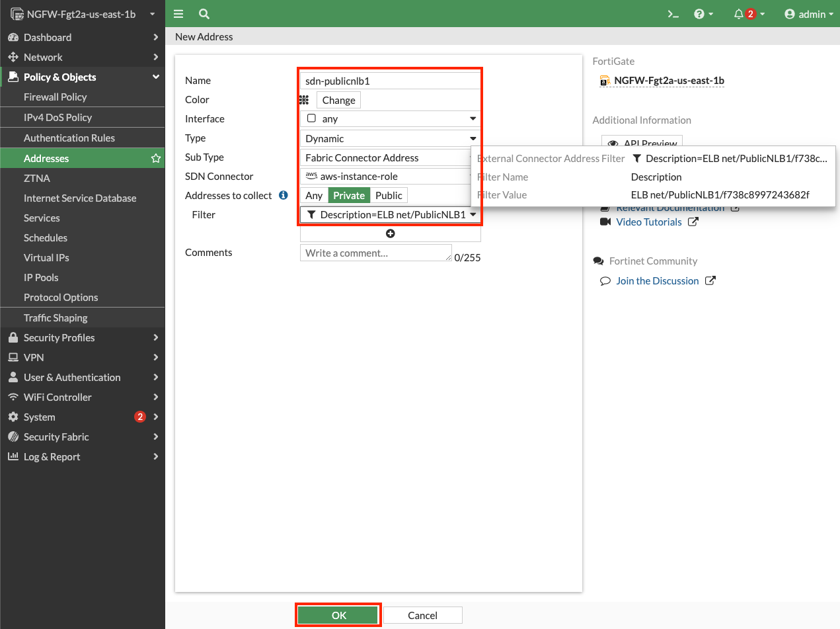840x629 pixels.
Task: Click the Log & Report chart icon
Action: (13, 456)
